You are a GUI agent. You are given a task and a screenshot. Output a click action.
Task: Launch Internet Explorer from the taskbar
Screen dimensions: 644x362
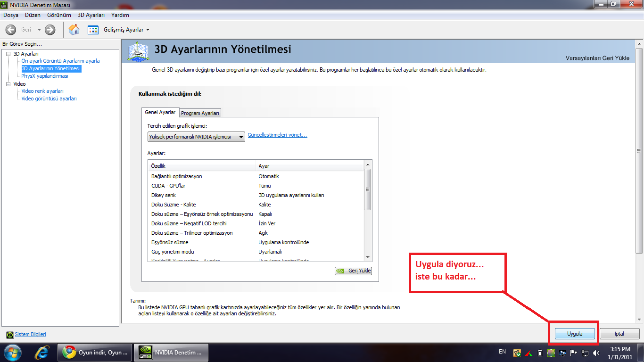tap(43, 352)
